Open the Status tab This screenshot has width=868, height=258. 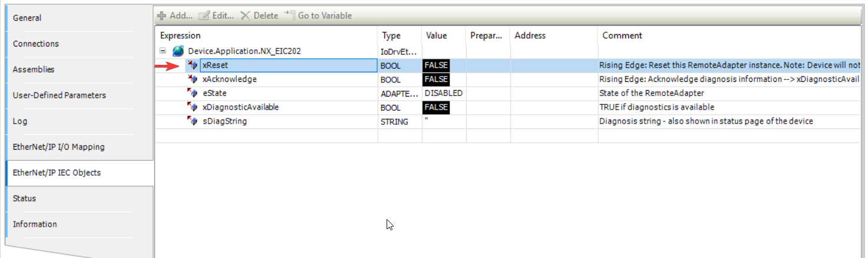(x=24, y=199)
